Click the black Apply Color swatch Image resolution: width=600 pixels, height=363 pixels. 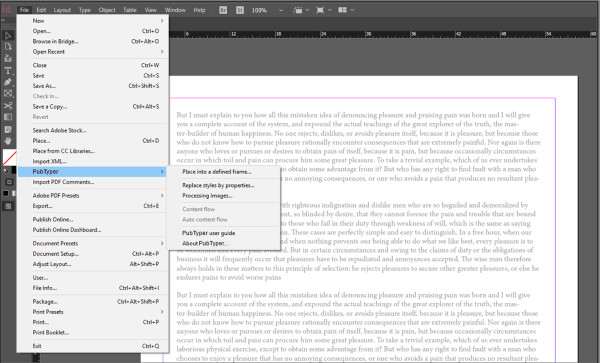click(x=5, y=194)
